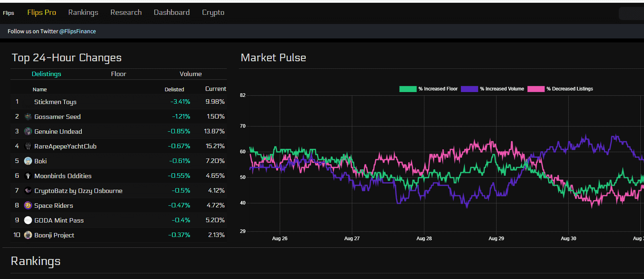The height and width of the screenshot is (279, 644).
Task: Click the GODA Mint Pass white icon
Action: (28, 220)
